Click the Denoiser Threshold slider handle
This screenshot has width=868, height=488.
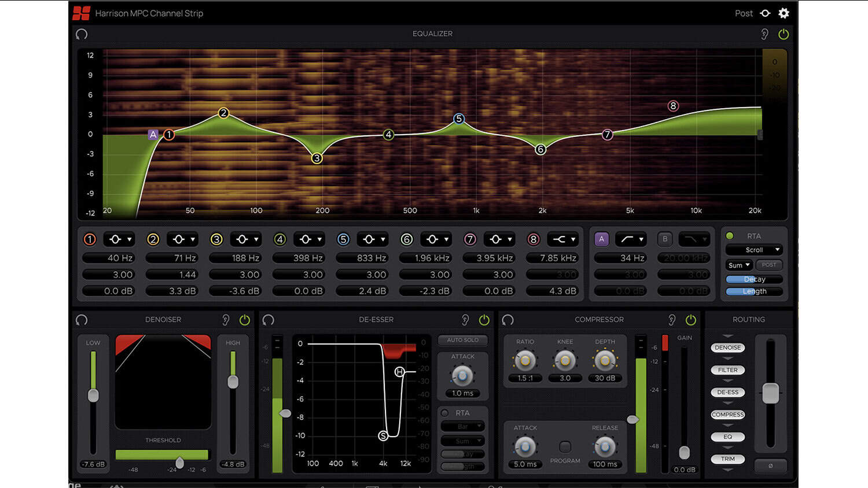[179, 462]
